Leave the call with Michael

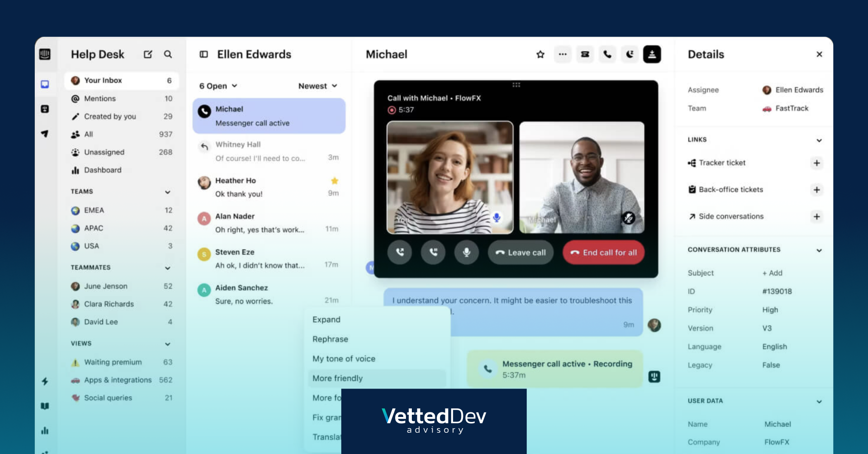pos(520,252)
